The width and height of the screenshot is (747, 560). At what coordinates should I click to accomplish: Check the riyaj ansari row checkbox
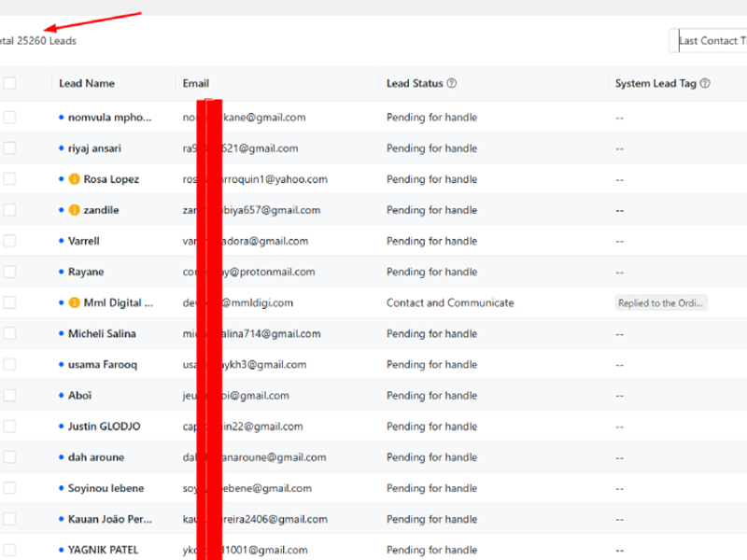click(9, 148)
